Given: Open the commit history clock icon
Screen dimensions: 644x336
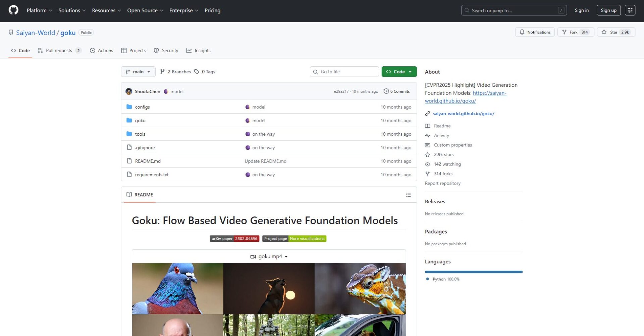Looking at the screenshot, I should 386,91.
